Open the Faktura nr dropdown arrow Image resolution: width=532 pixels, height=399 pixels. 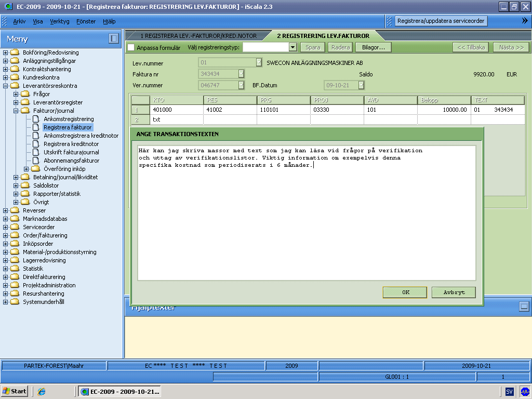[241, 74]
